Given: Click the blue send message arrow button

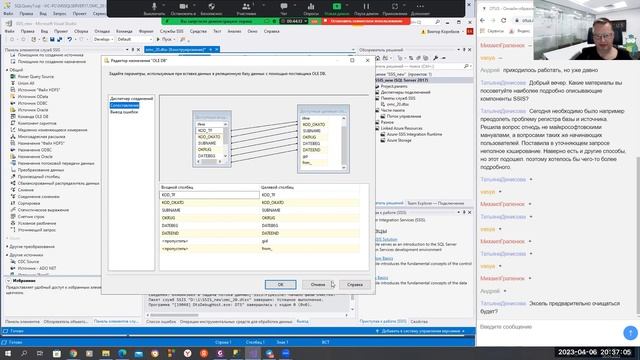Looking at the screenshot, I should coord(630,333).
